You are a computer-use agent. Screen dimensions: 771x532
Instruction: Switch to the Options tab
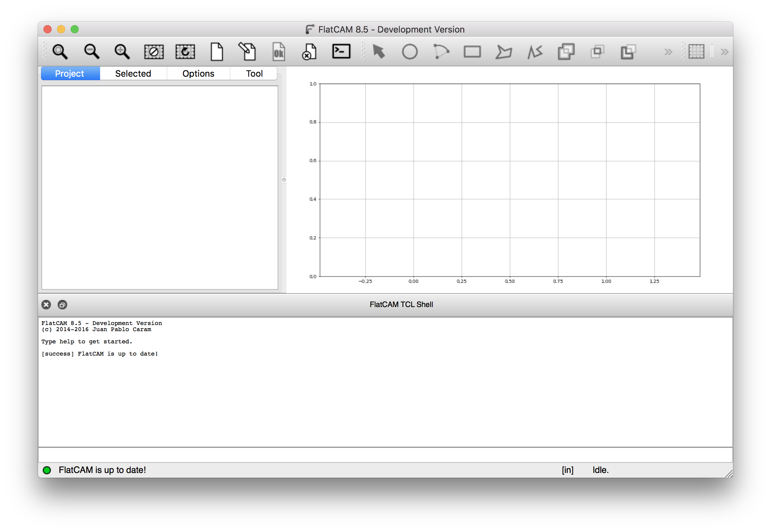[198, 73]
